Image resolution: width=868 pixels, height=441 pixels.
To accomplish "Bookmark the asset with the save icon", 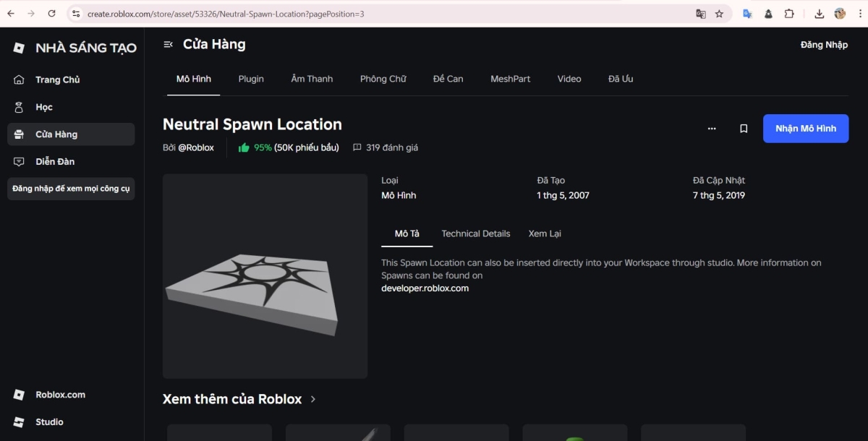I will [x=744, y=128].
